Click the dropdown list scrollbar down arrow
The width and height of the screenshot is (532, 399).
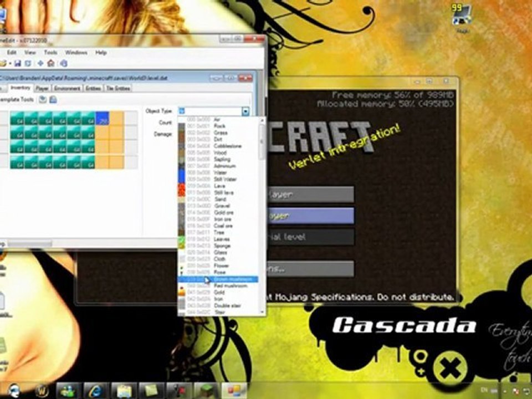click(262, 312)
